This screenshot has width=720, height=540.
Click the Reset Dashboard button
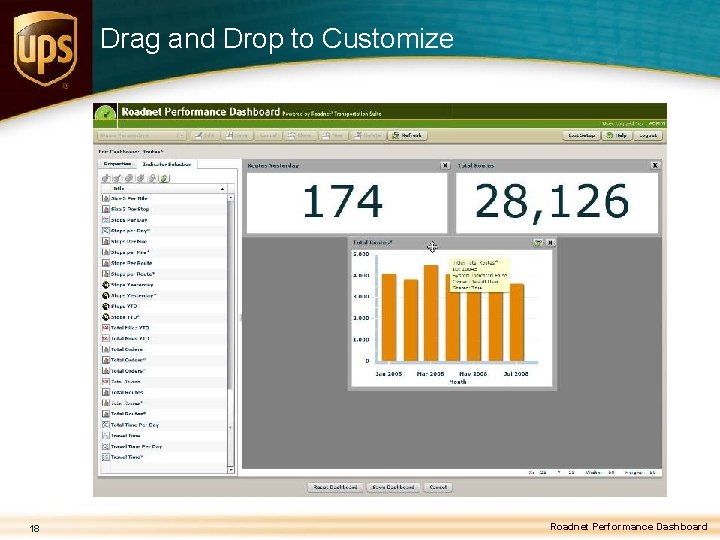[x=335, y=487]
